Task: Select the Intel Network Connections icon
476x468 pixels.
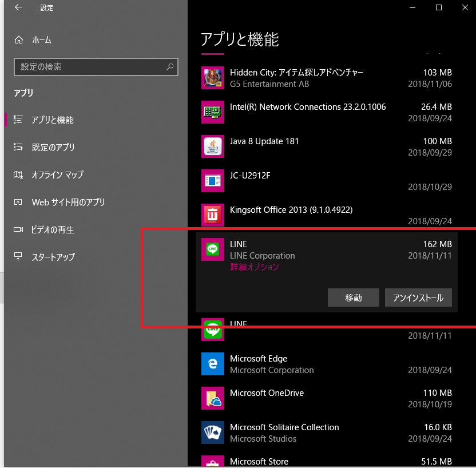Action: (212, 112)
